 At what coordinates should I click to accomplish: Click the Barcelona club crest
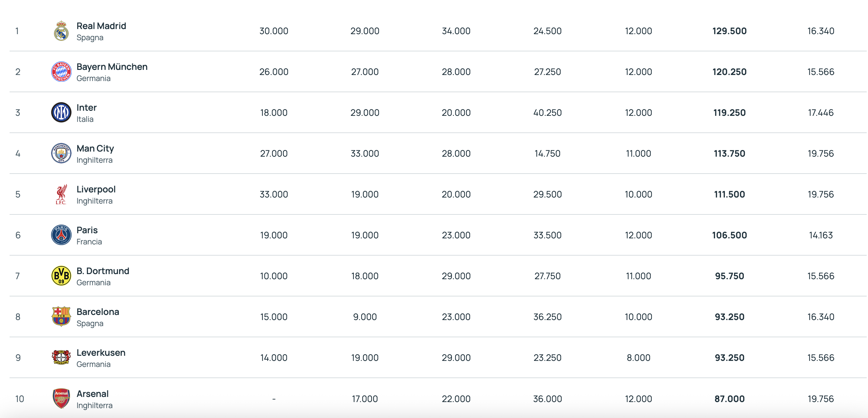click(x=61, y=317)
